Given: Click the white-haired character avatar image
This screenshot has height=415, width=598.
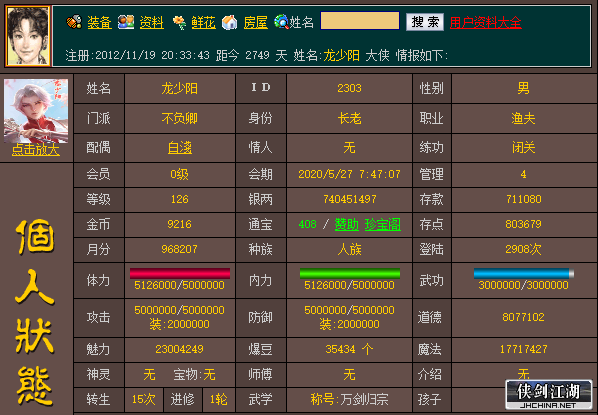Looking at the screenshot, I should 36,111.
